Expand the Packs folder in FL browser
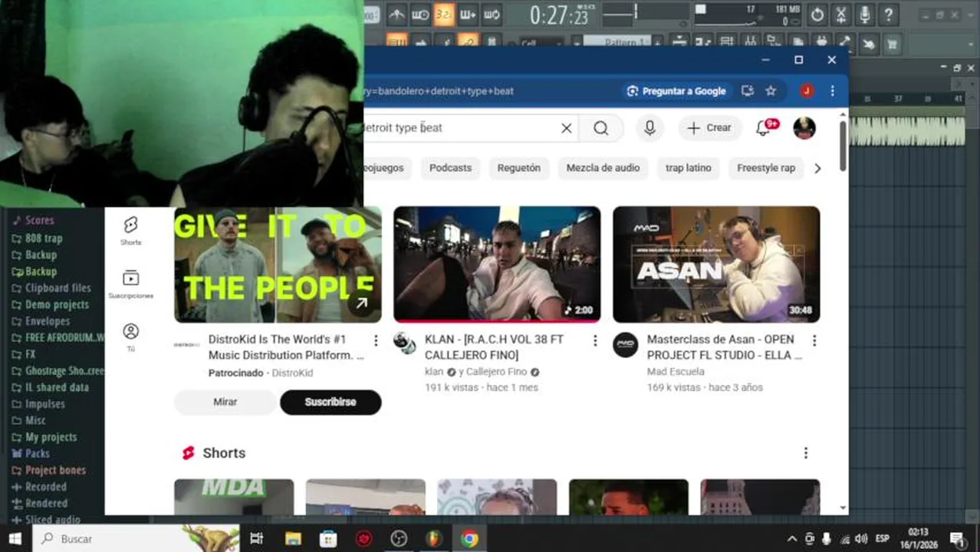 tap(31, 453)
